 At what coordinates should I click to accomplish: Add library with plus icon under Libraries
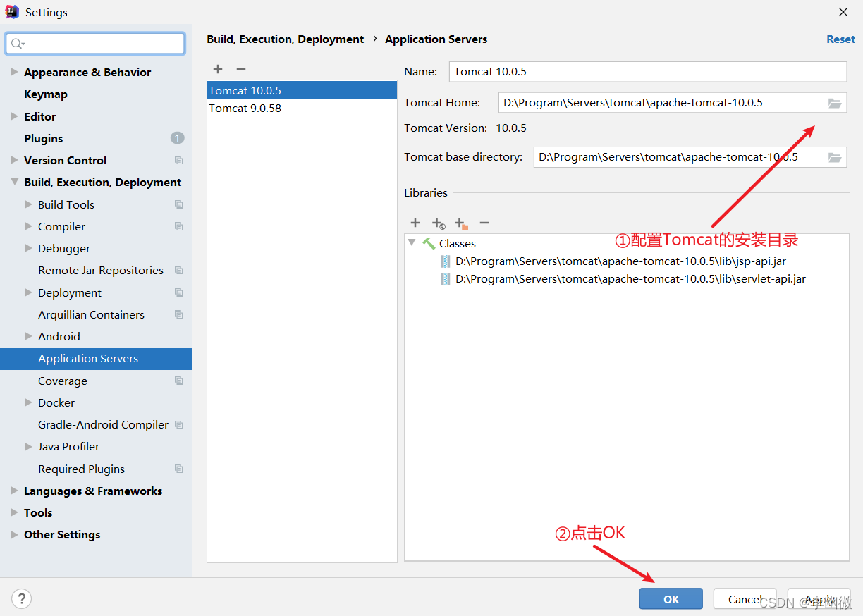415,223
